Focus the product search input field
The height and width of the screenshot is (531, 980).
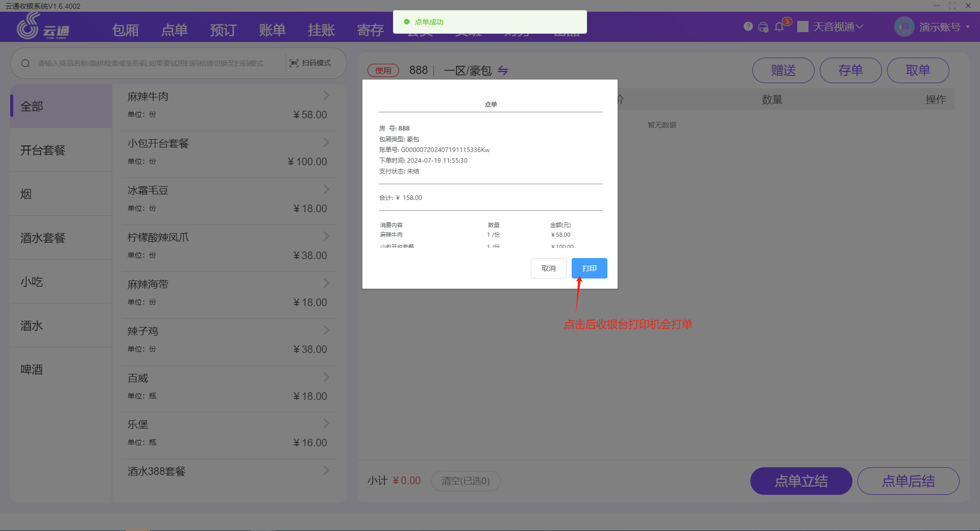point(153,63)
